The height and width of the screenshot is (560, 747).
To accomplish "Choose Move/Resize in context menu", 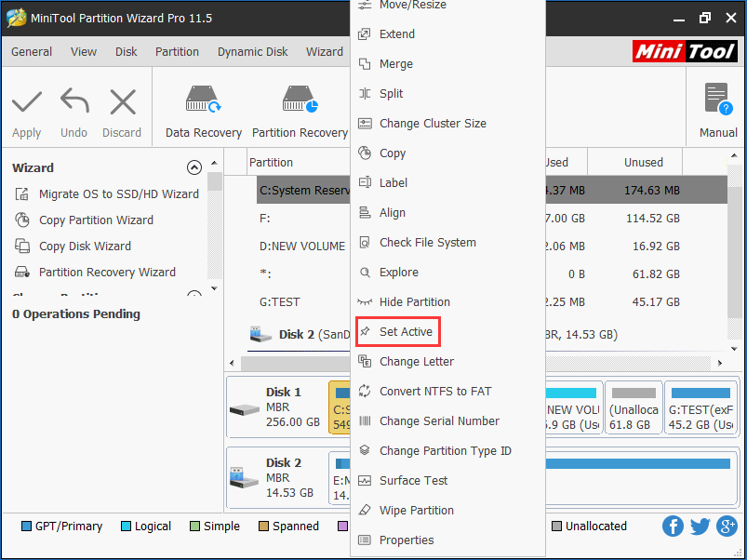I will pyautogui.click(x=412, y=6).
